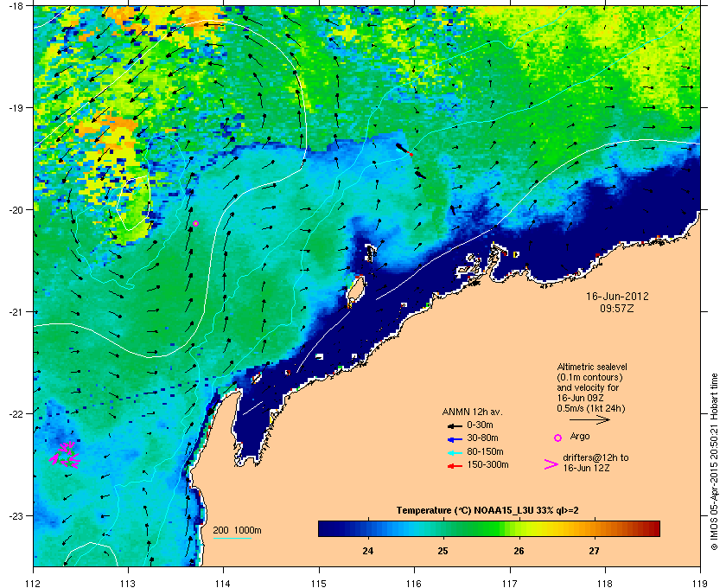Click the '200 1000m' isobath label
726x588 pixels.
click(237, 530)
